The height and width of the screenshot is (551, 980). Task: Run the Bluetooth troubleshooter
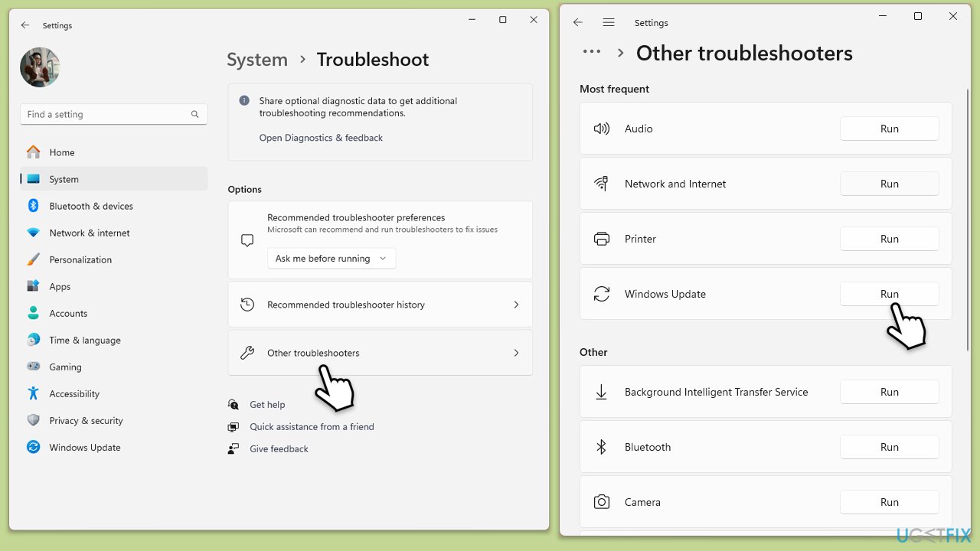[x=889, y=447]
